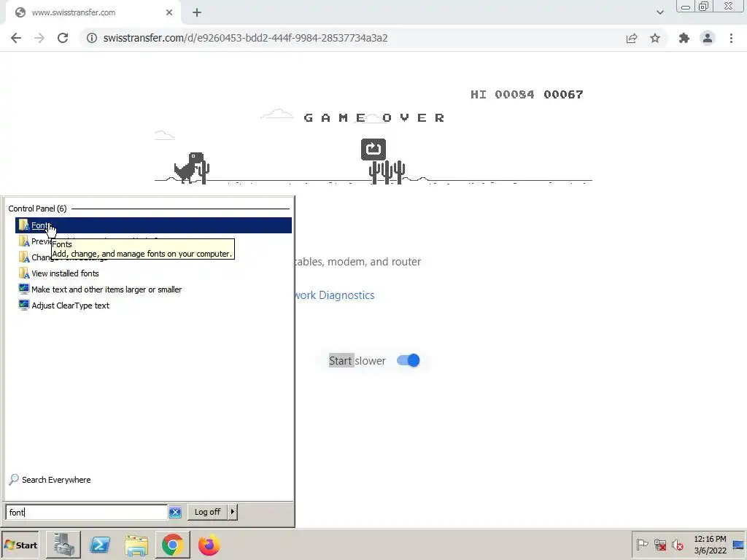Screen dimensions: 747x560
Task: Click the address bar URL
Action: pos(245,38)
